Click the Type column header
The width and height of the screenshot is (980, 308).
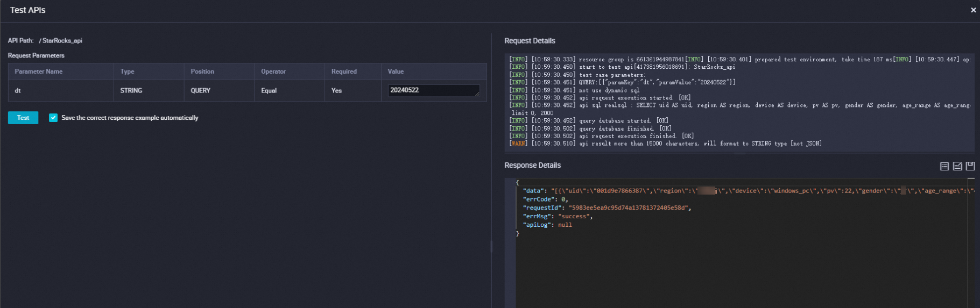coord(127,71)
